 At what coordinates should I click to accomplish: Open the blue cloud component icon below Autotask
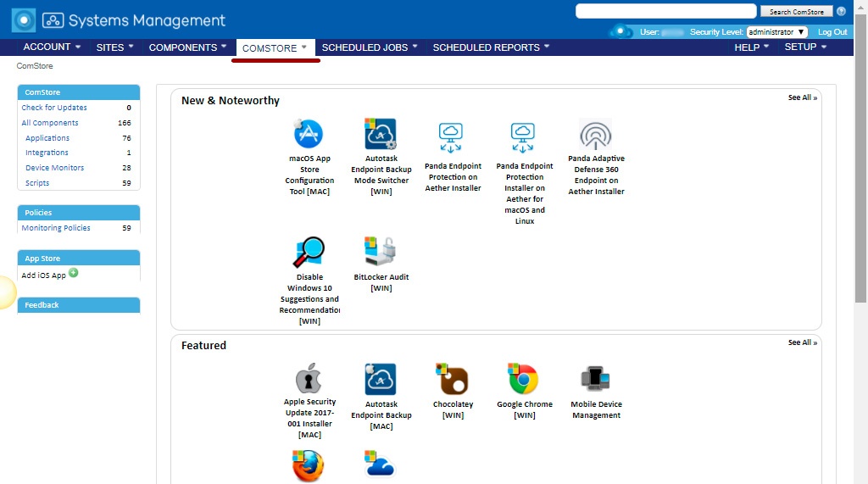click(380, 464)
